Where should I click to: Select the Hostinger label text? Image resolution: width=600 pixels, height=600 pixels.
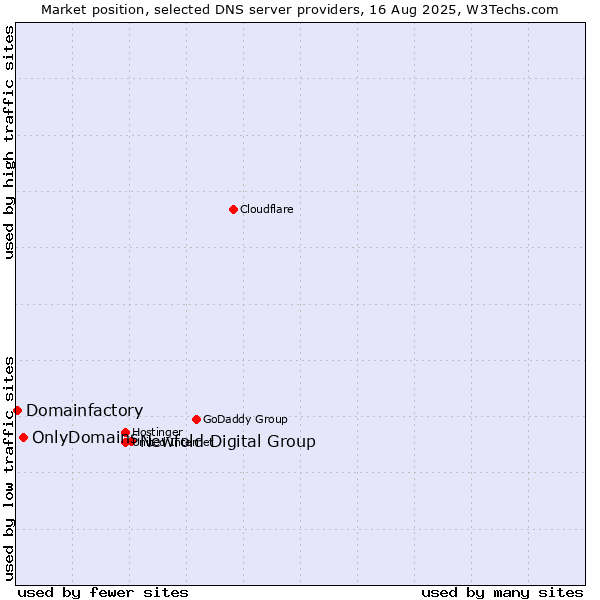click(157, 432)
